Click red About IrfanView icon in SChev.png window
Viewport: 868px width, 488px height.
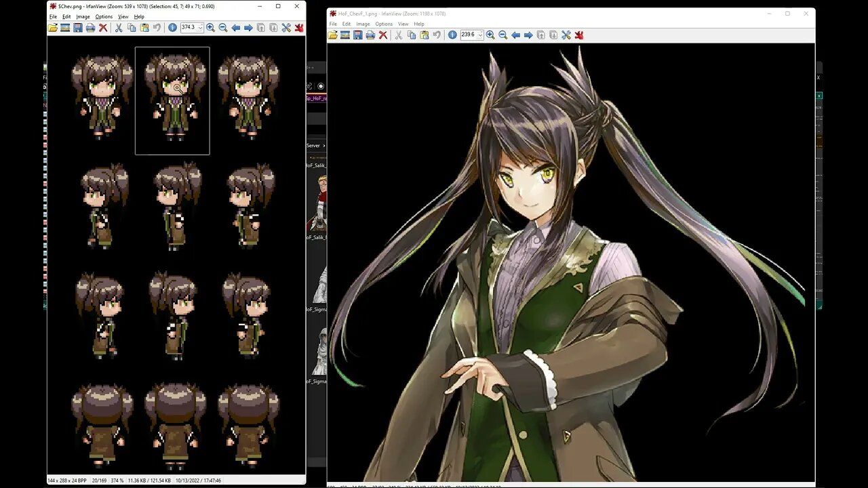pyautogui.click(x=299, y=28)
